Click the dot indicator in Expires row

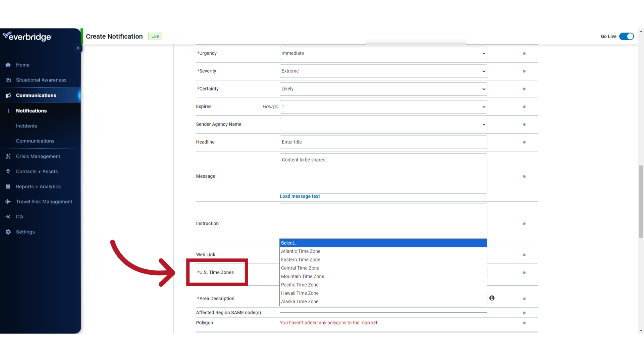tap(524, 107)
